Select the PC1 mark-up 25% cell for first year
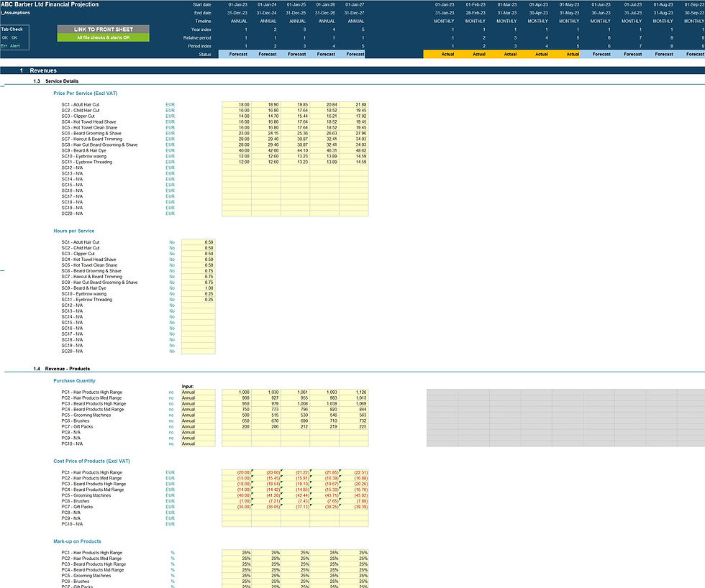Viewport: 705px width, 588px height. pos(237,553)
